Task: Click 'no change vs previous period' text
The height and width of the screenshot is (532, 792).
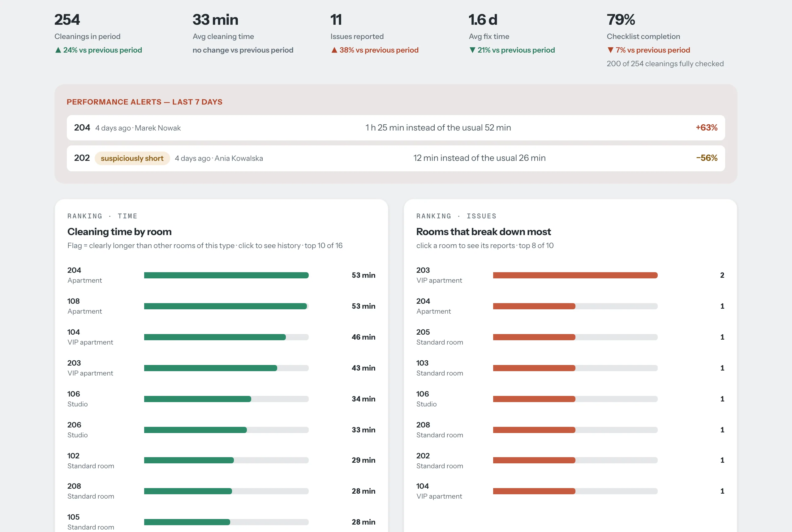Action: (243, 50)
